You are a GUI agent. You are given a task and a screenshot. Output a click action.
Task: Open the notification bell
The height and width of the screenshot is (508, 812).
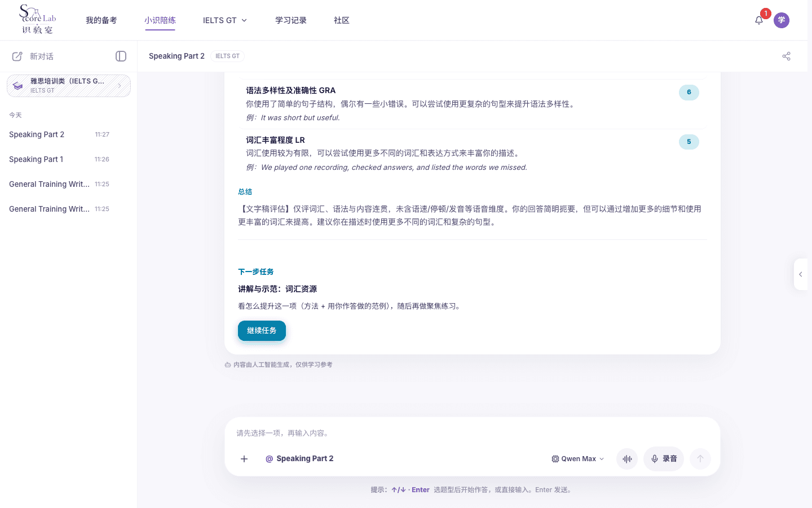[x=759, y=20]
